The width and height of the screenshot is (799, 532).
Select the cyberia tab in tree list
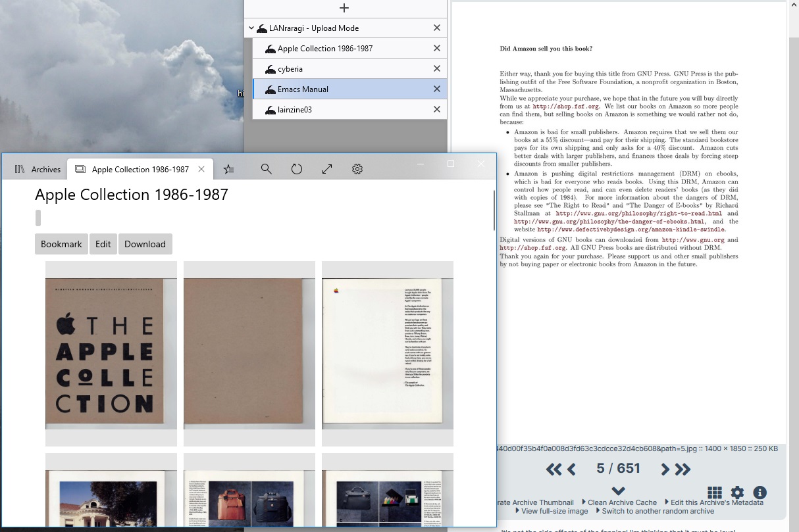point(290,69)
